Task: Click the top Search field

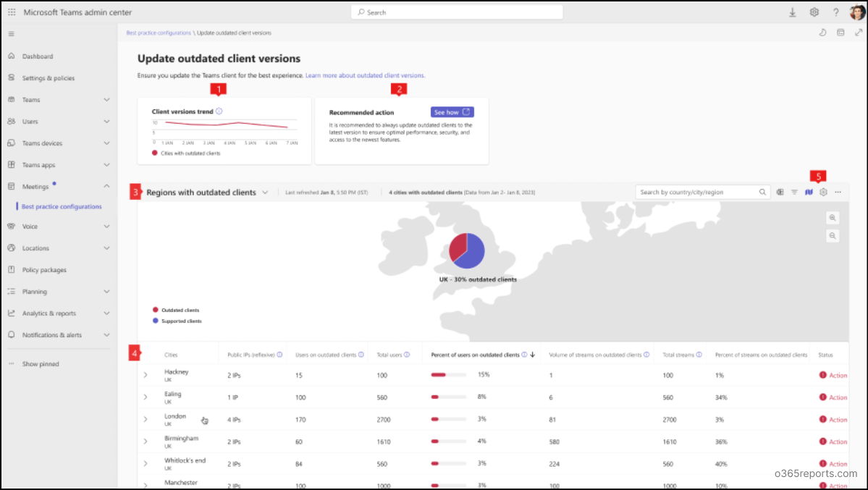Action: tap(457, 12)
